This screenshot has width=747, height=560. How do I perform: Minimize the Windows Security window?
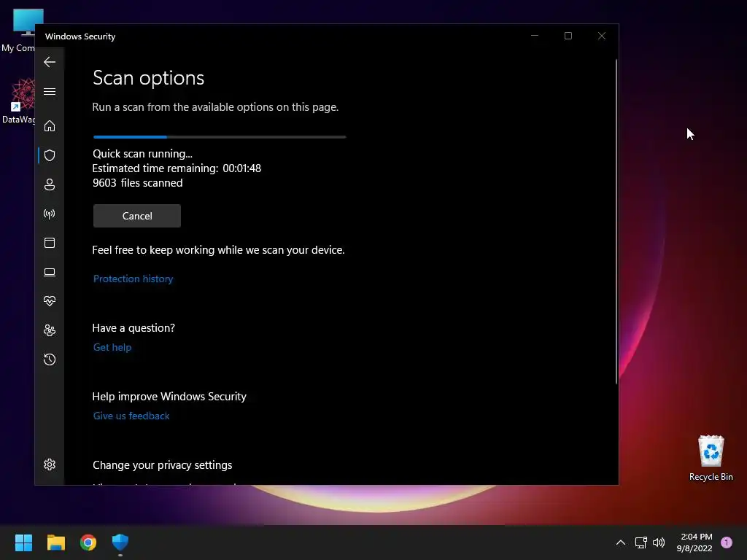535,36
